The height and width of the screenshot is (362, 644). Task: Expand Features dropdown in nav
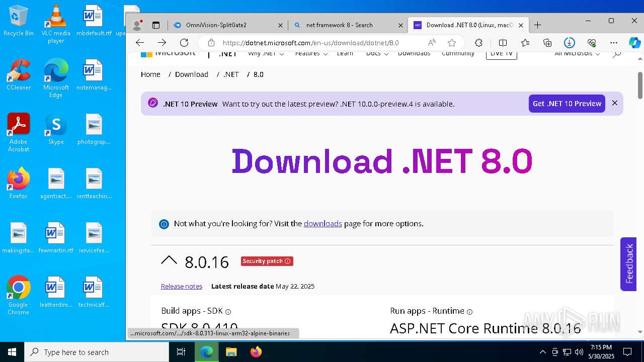311,53
